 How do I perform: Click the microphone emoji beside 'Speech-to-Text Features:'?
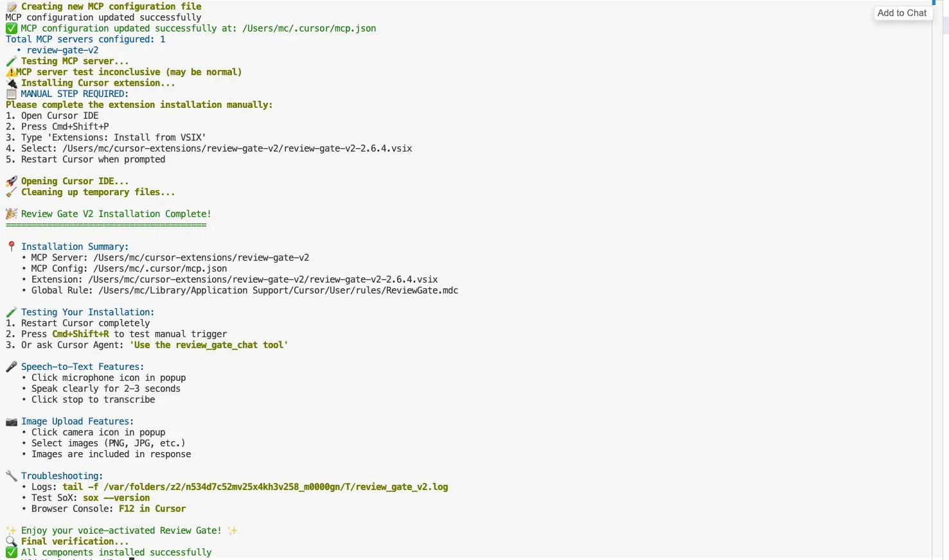pos(12,367)
